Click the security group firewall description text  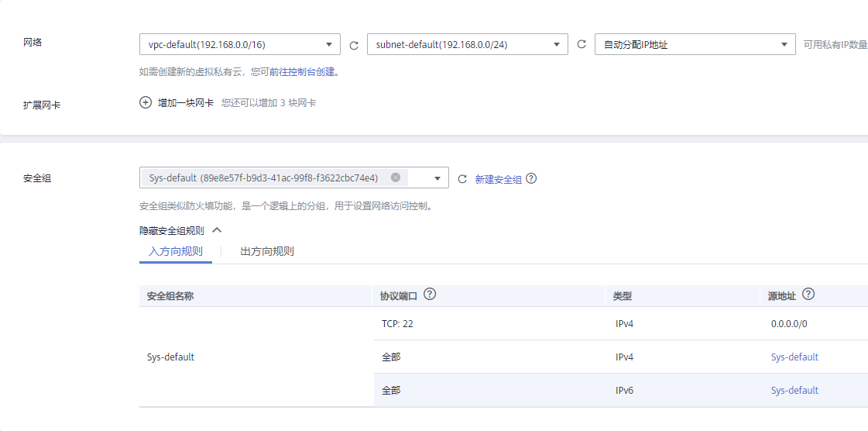(286, 206)
